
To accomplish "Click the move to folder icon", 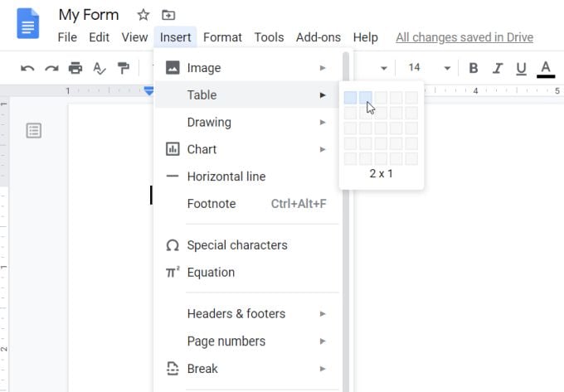I will (x=168, y=15).
